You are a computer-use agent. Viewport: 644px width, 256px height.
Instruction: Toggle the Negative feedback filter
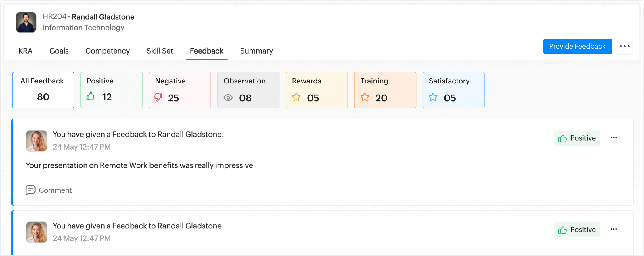180,90
